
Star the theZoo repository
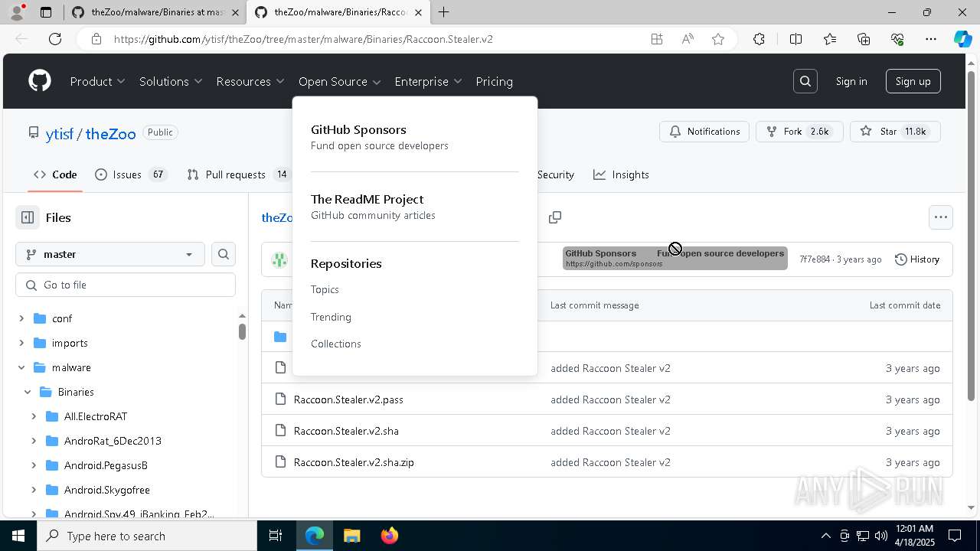pyautogui.click(x=895, y=132)
